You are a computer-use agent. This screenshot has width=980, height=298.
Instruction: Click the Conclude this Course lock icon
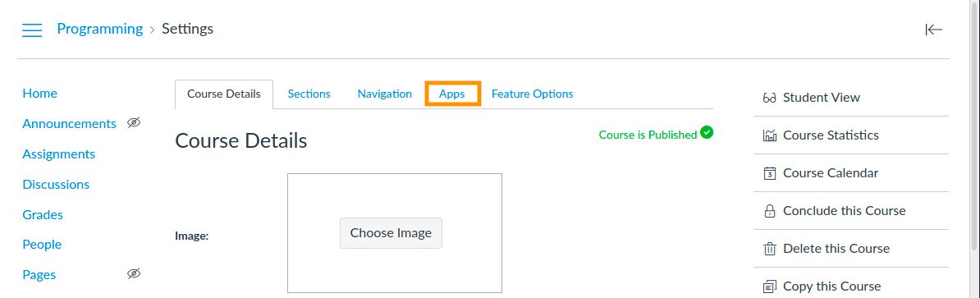769,211
